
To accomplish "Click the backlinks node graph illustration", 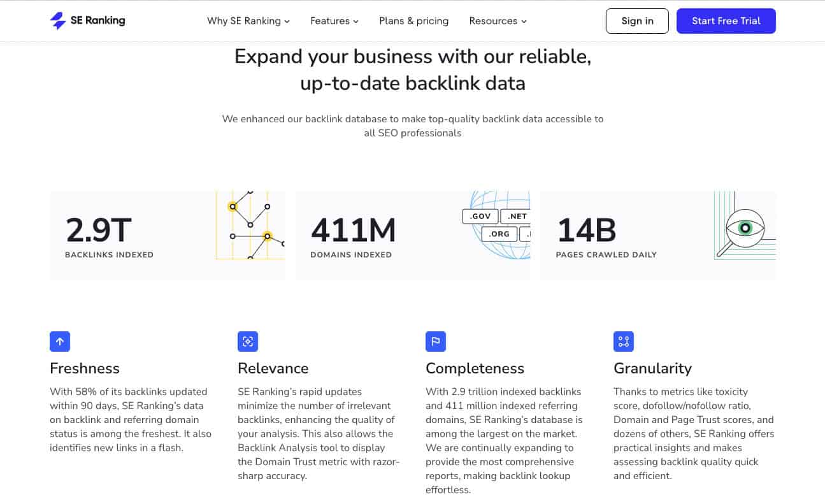I will pos(250,226).
